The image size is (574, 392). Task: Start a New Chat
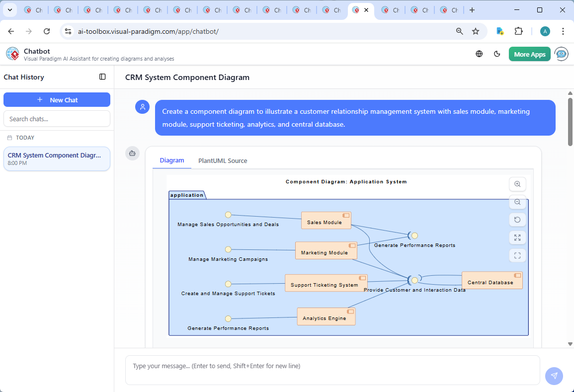[57, 99]
